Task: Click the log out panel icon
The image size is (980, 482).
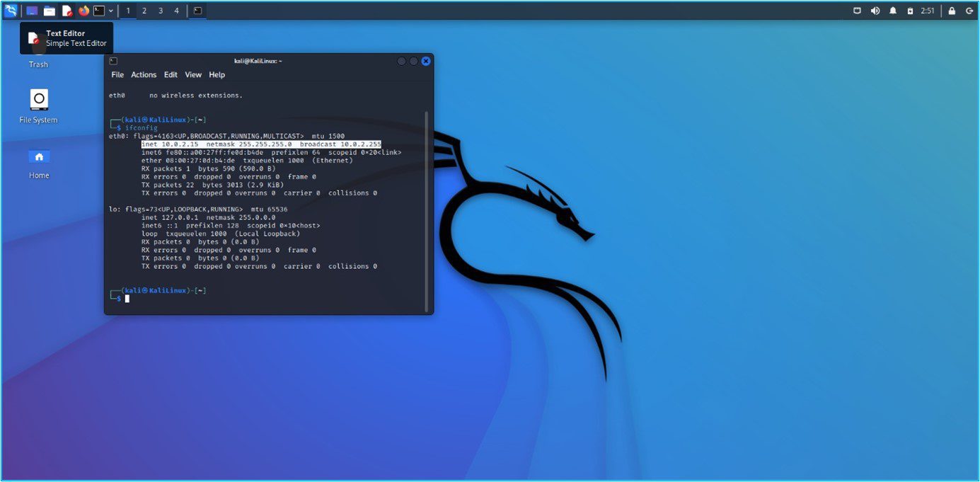Action: coord(969,11)
